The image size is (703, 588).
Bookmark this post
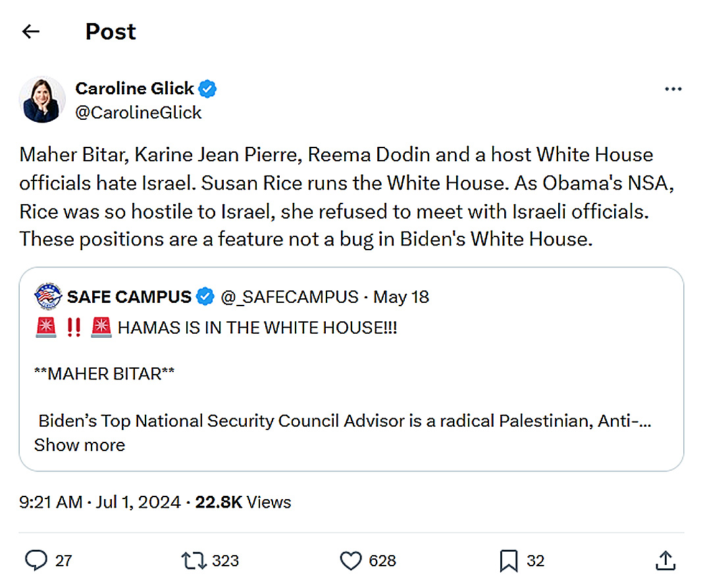(x=509, y=560)
